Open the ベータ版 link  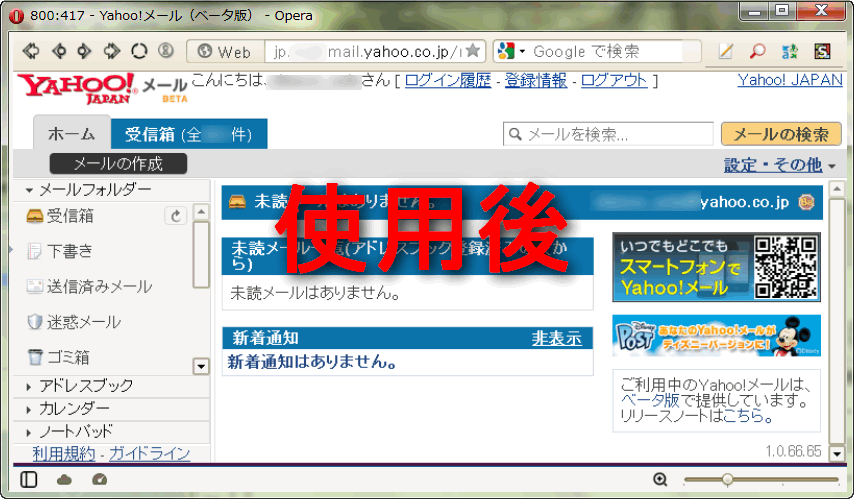point(650,400)
